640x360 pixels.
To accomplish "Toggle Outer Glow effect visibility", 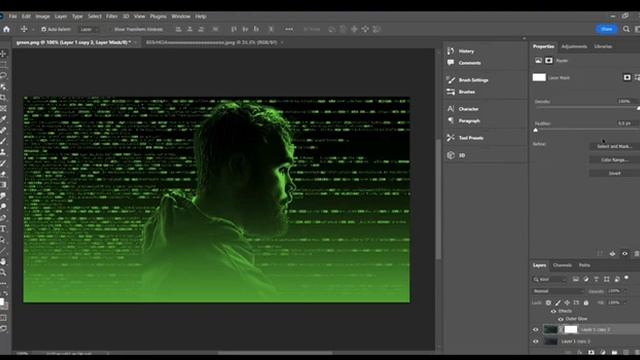I will [x=560, y=319].
